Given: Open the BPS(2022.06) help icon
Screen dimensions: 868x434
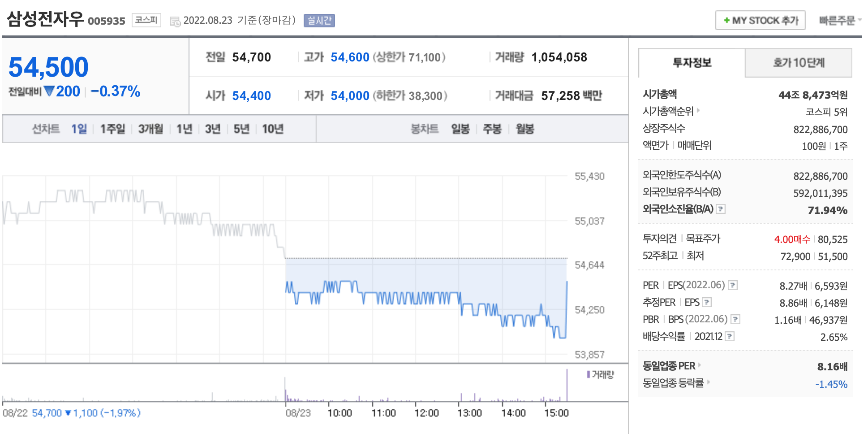Looking at the screenshot, I should pyautogui.click(x=735, y=319).
